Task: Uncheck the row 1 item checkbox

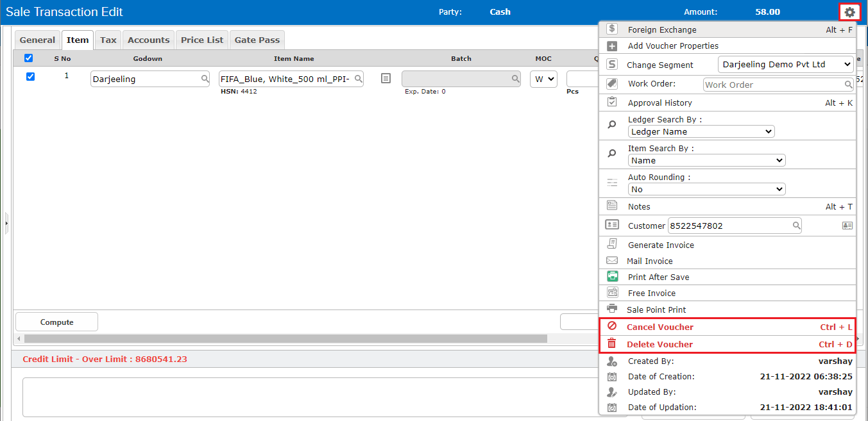Action: coord(30,77)
